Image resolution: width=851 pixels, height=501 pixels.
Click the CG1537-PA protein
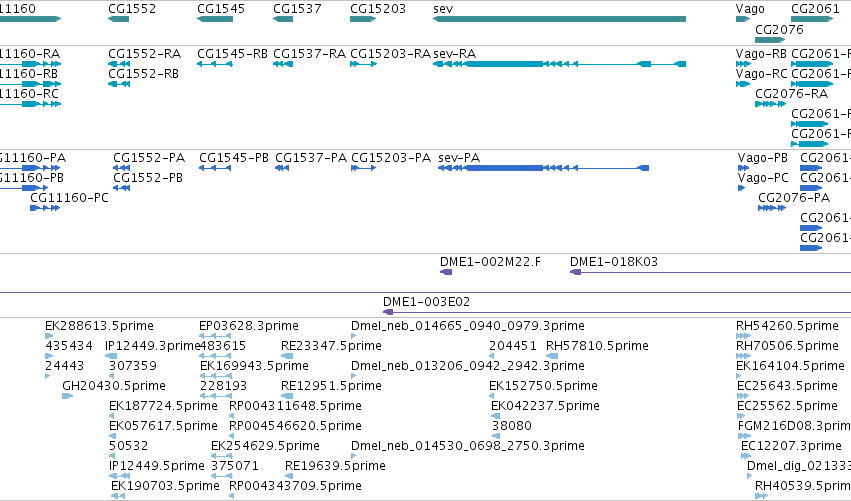click(282, 168)
